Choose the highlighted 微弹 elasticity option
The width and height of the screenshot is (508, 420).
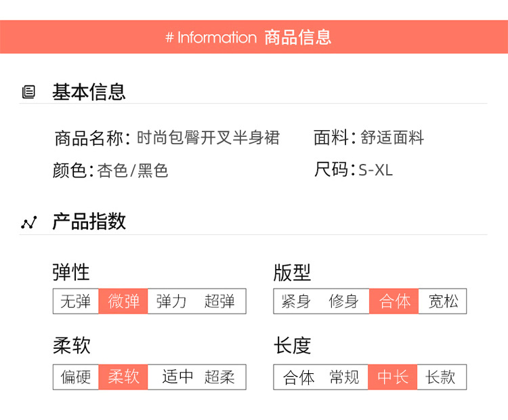tap(123, 301)
